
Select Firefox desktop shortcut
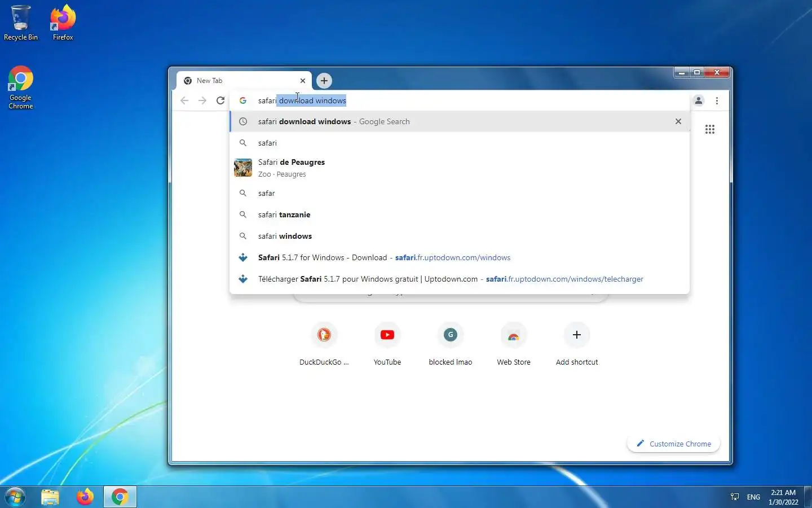[x=63, y=23]
